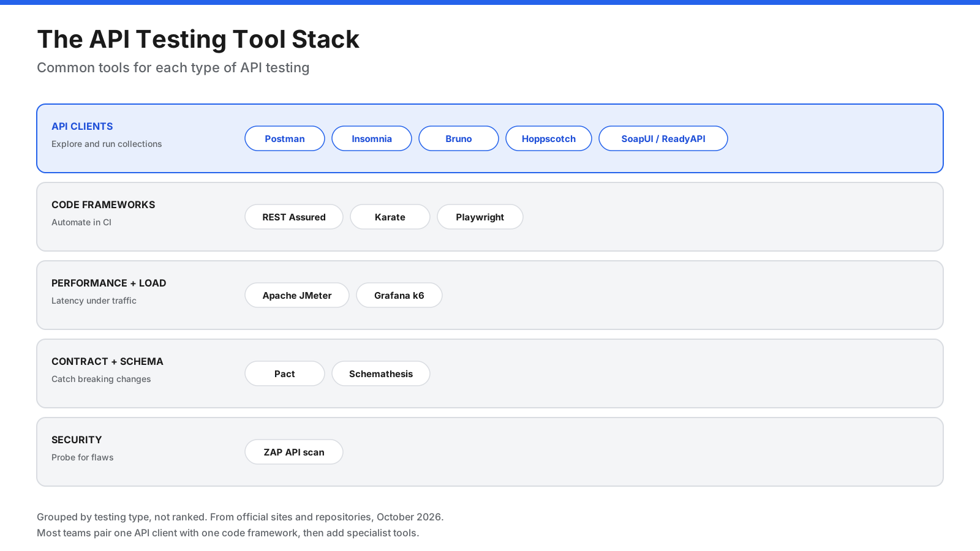The width and height of the screenshot is (980, 551).
Task: Click the Bruno tool pill
Action: [x=459, y=138]
